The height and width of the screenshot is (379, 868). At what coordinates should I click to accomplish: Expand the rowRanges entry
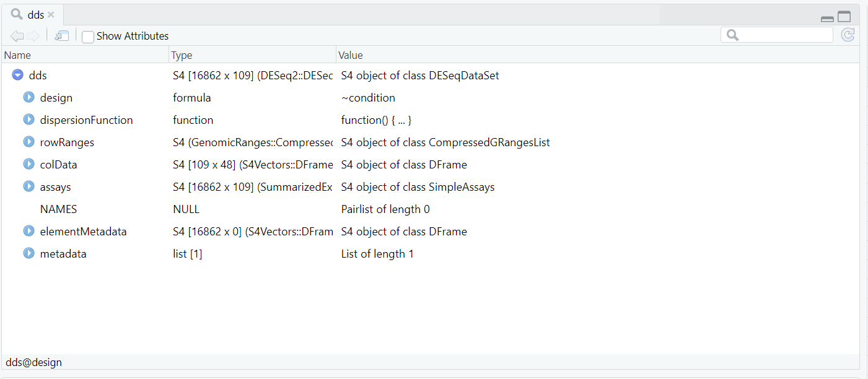28,142
